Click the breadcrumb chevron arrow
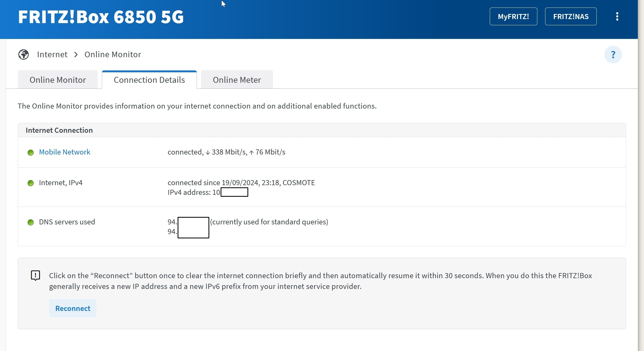Screen dimensions: 644x351 coord(76,55)
